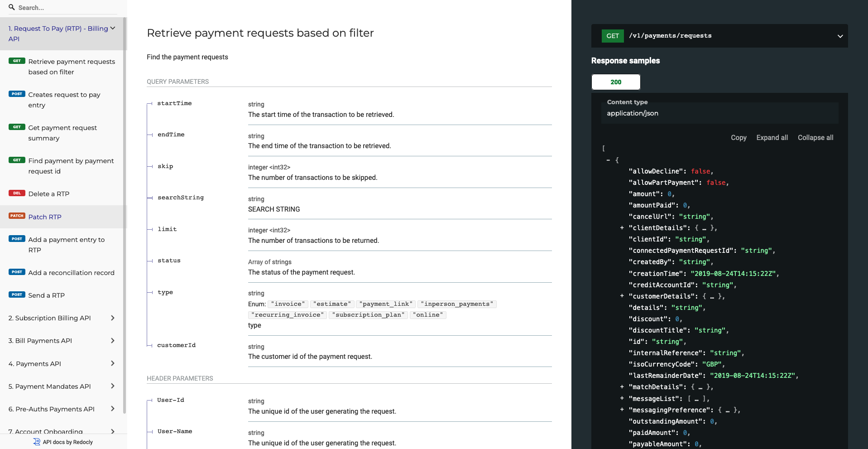Click the User-Id header parameter

pos(171,400)
